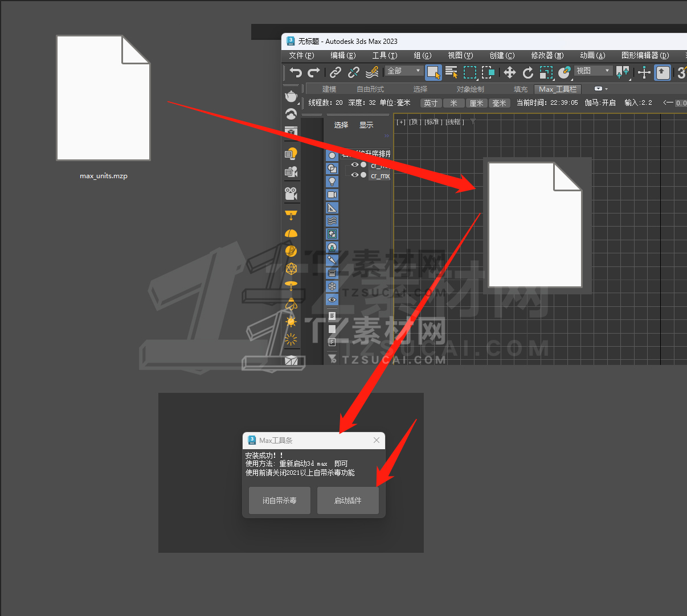
Task: Select the Select and Place tool
Action: pyautogui.click(x=565, y=72)
